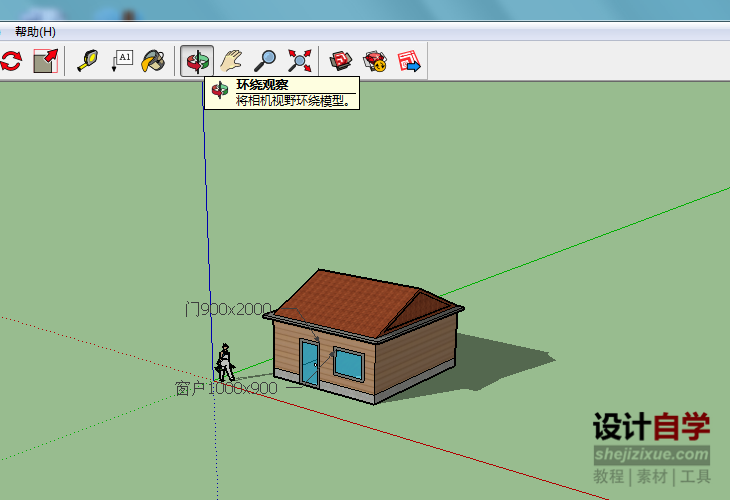The height and width of the screenshot is (500, 730).
Task: Click the blue window on the house
Action: [x=348, y=363]
